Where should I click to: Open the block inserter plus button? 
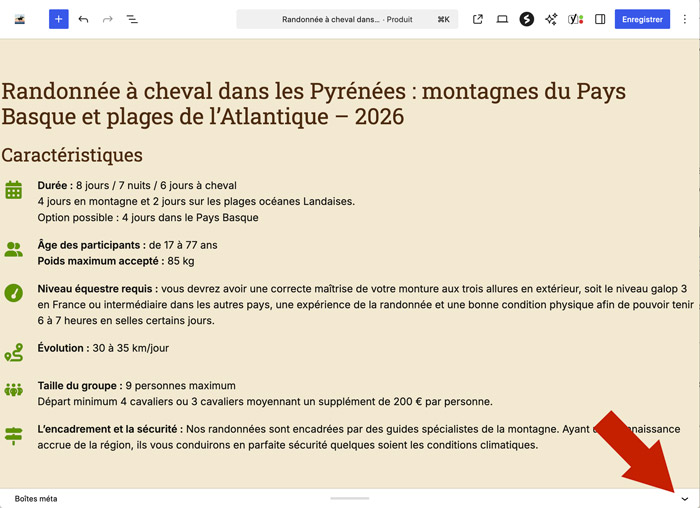click(58, 19)
